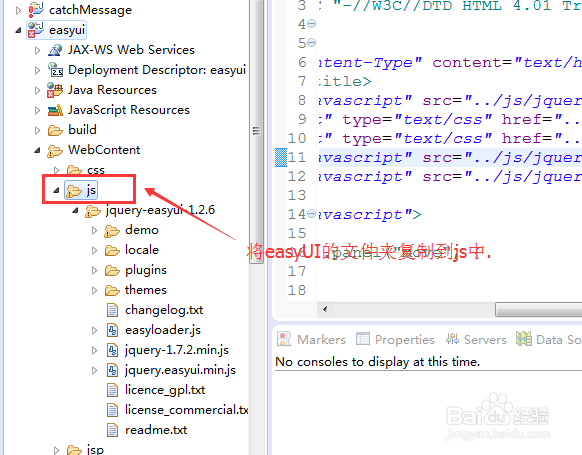Screen dimensions: 582x455
Task: Click the Java Resources icon
Action: coord(55,90)
